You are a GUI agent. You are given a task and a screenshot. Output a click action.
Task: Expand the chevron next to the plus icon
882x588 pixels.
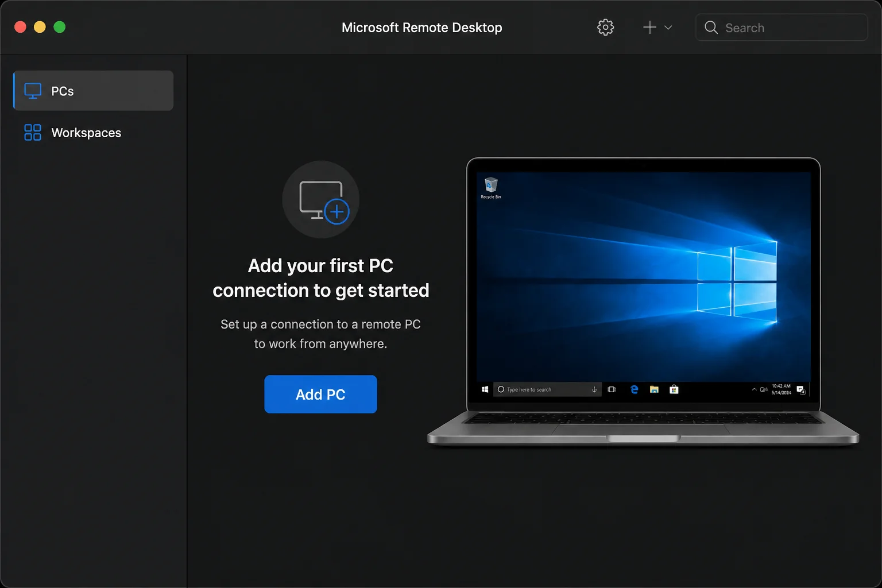[x=668, y=28]
